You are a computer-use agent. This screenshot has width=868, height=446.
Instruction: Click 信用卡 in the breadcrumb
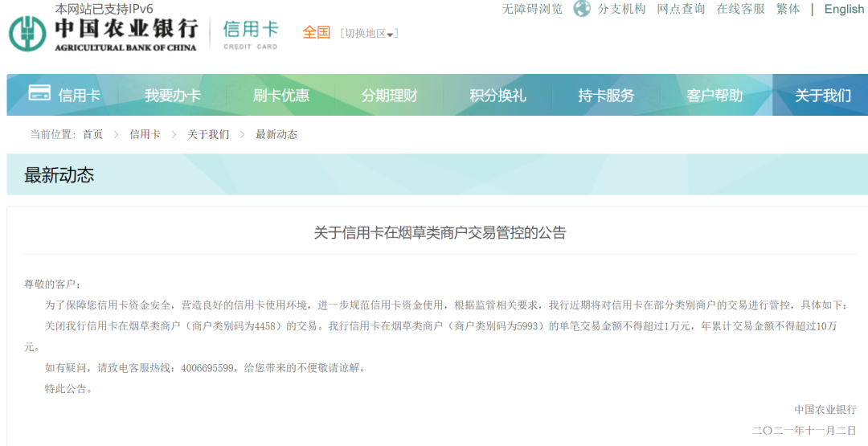(145, 134)
